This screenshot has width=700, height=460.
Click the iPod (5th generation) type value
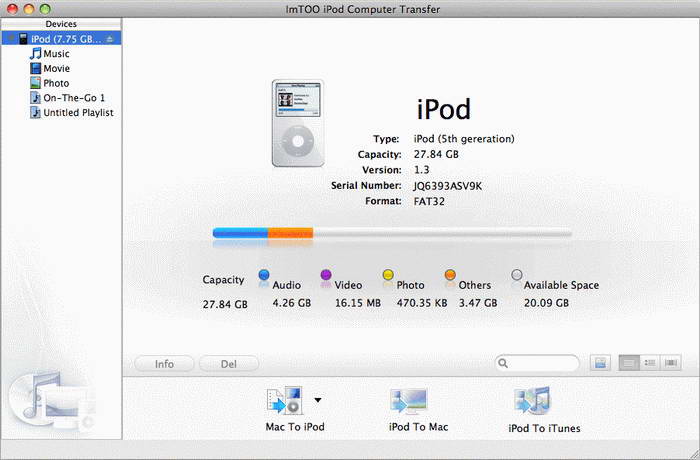464,139
